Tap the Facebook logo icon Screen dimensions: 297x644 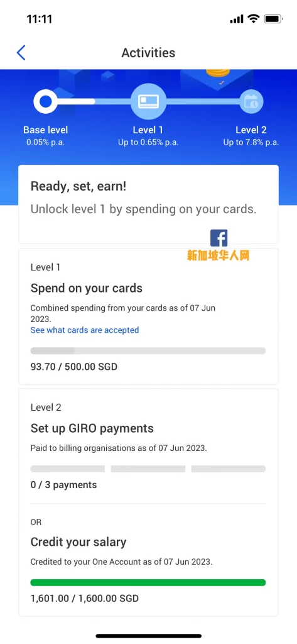(x=219, y=238)
